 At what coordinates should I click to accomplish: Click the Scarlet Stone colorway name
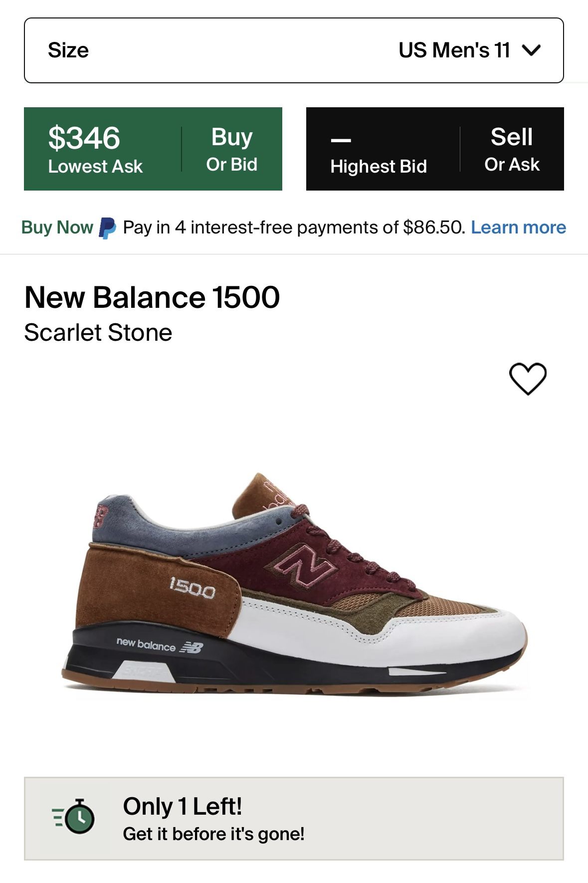pyautogui.click(x=98, y=332)
